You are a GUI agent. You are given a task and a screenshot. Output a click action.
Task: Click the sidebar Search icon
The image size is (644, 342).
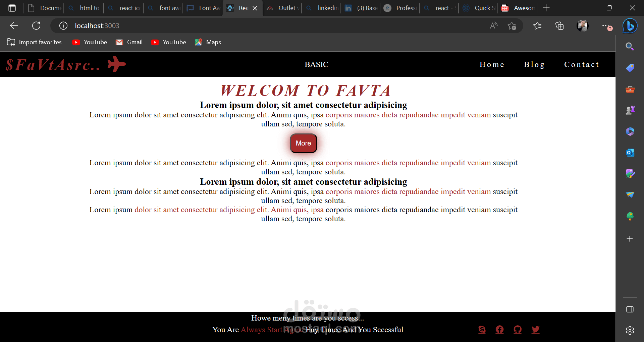(x=630, y=47)
